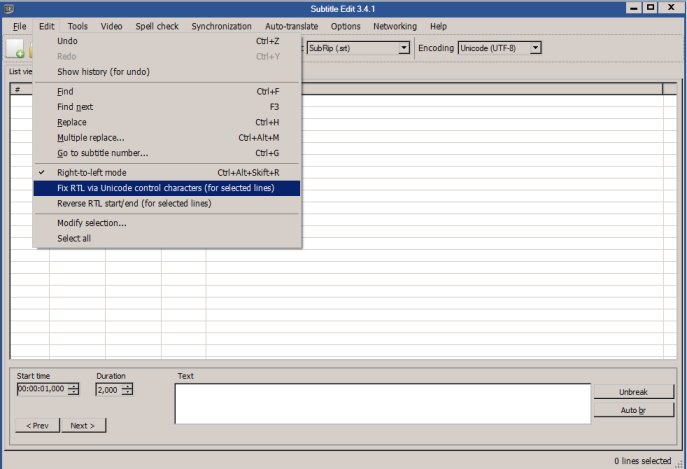Open the Auto-translate menu
687x469 pixels.
[x=291, y=26]
